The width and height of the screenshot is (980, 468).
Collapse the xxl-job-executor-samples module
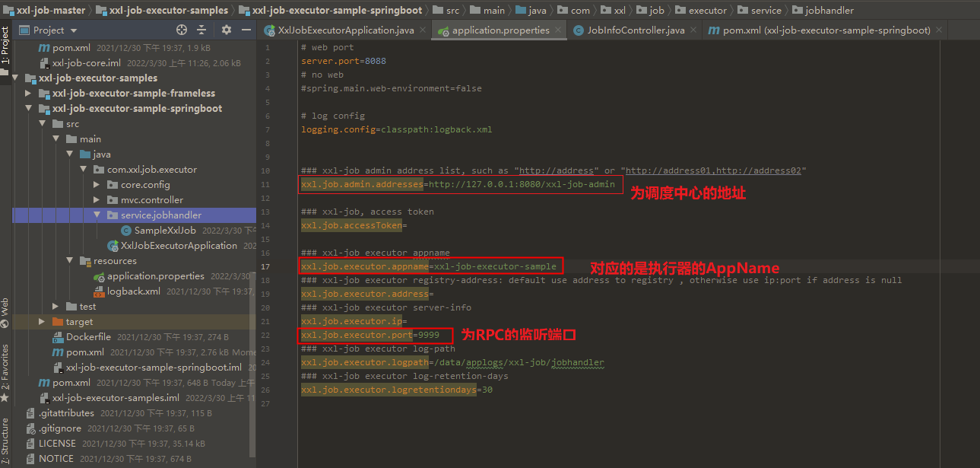pos(16,78)
